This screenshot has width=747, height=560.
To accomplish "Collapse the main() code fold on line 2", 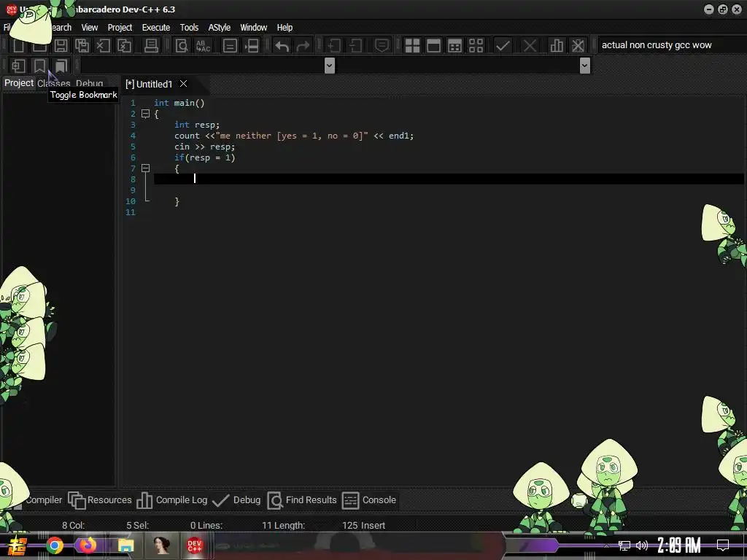I will [x=146, y=114].
